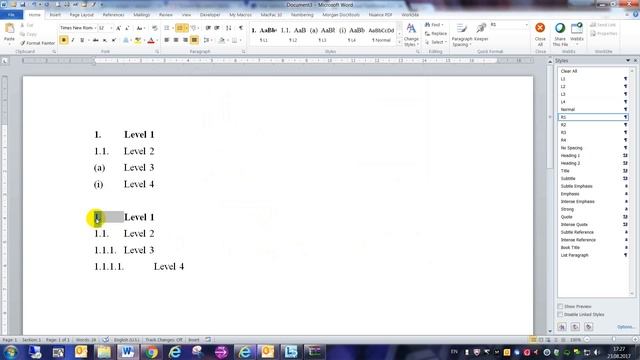The image size is (640, 360).
Task: Switch to the References tab
Action: point(113,15)
